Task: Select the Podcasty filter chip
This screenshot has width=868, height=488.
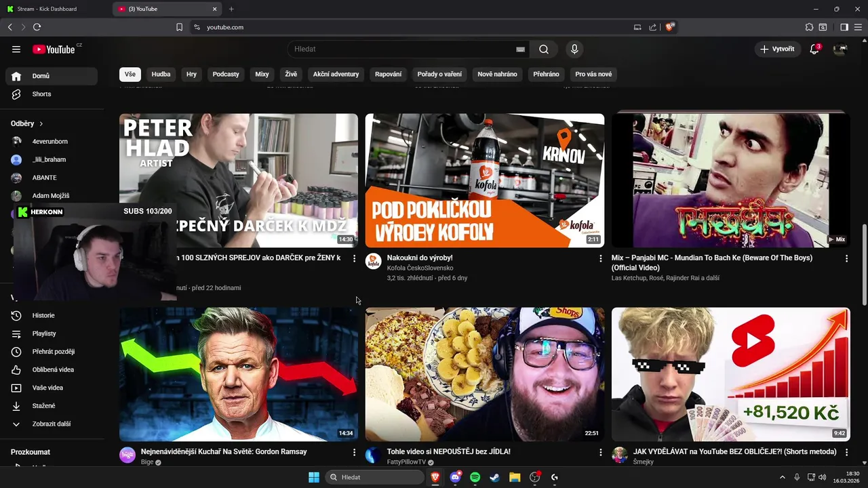Action: [226, 75]
